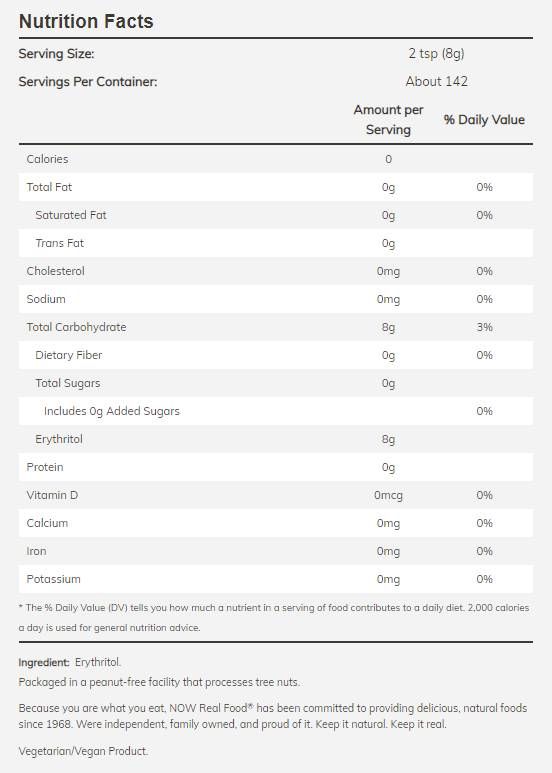The height and width of the screenshot is (773, 552).
Task: Select the Amount per Serving column header
Action: point(388,120)
